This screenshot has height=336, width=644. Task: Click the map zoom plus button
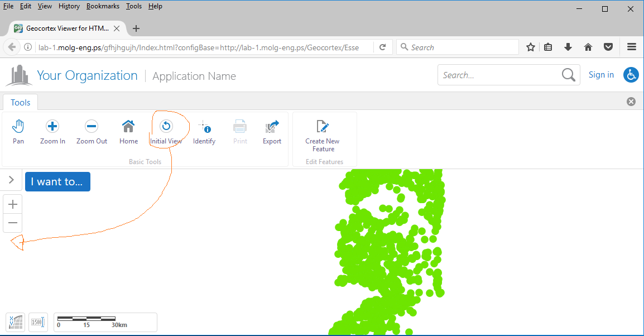pyautogui.click(x=13, y=204)
